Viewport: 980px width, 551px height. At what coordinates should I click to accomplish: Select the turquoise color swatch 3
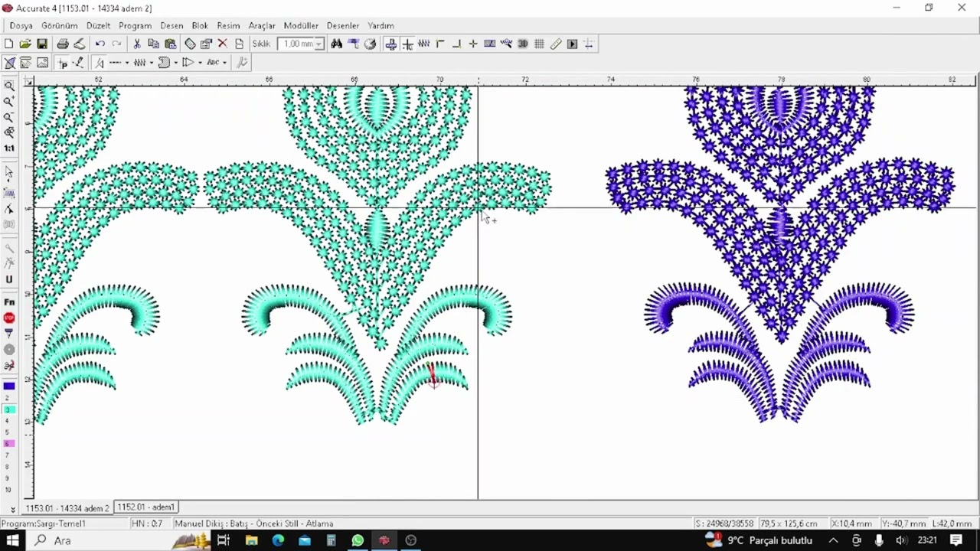tap(9, 410)
